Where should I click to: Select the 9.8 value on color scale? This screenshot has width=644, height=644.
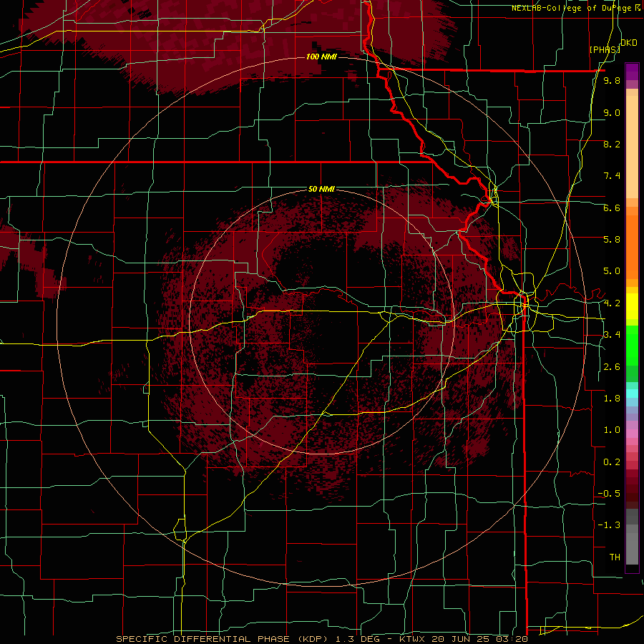tap(612, 80)
